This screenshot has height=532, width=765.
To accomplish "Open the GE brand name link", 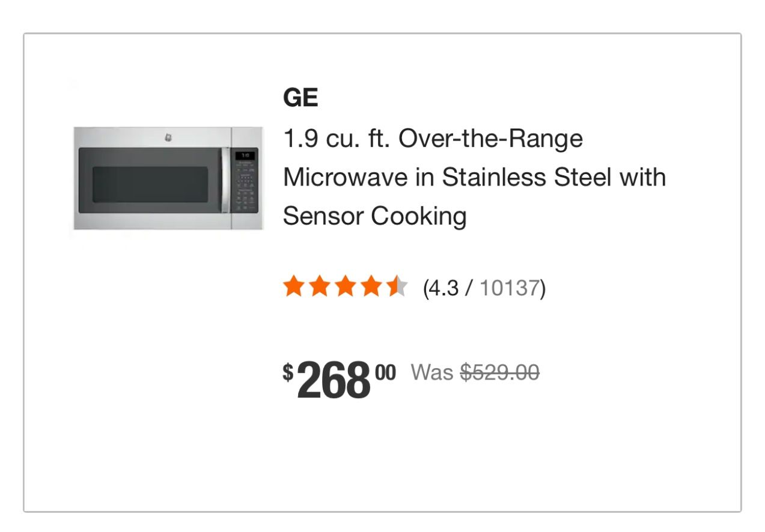I will 300,98.
